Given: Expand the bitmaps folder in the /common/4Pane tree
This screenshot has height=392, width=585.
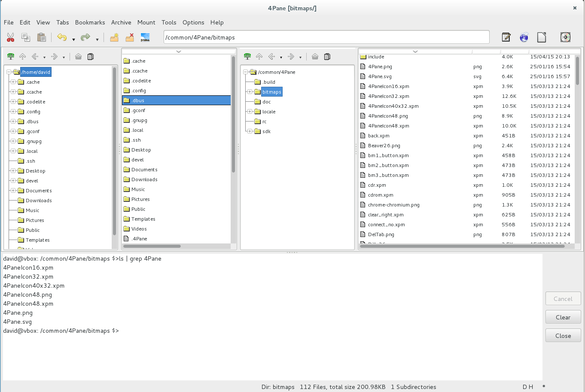Looking at the screenshot, I should [250, 92].
